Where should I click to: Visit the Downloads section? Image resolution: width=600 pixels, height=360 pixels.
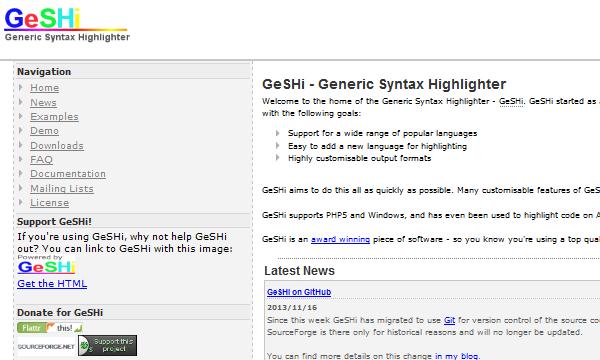[x=57, y=146]
